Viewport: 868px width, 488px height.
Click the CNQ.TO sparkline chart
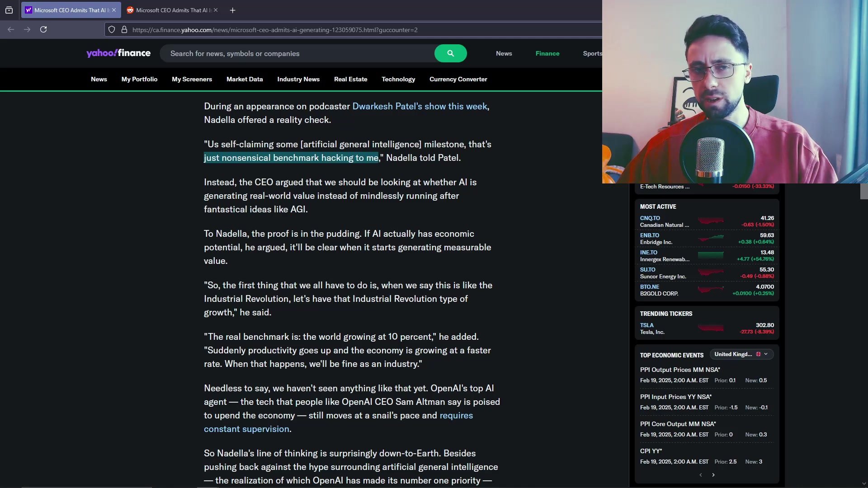click(x=711, y=221)
